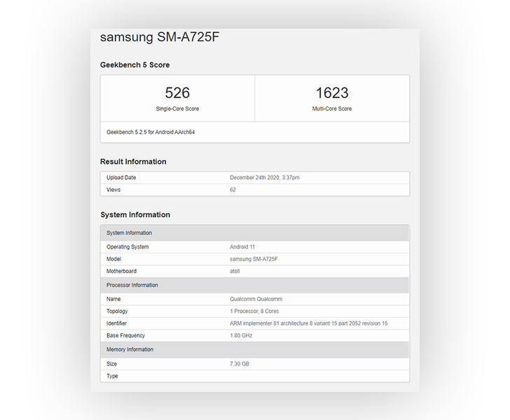Select the views count 62
The height and width of the screenshot is (420, 510).
233,190
